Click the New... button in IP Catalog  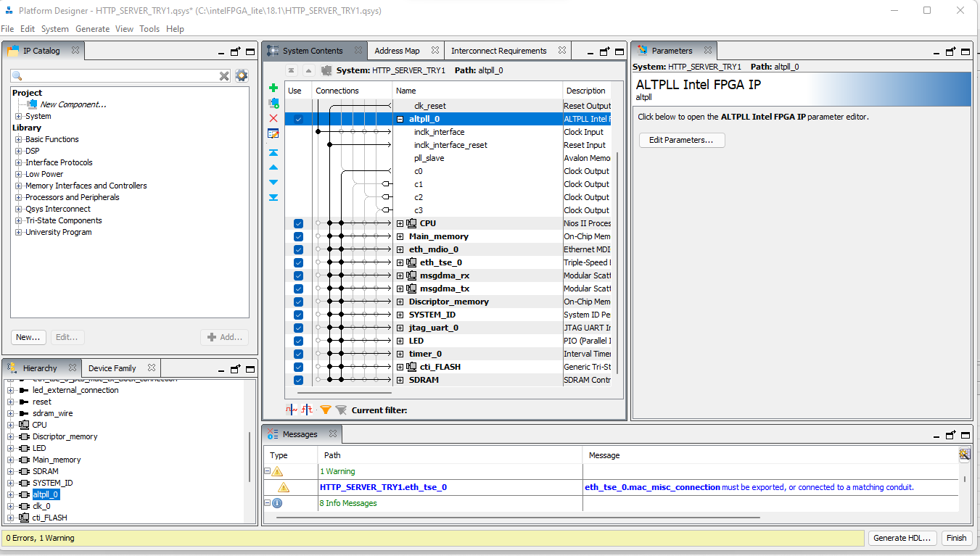point(28,337)
